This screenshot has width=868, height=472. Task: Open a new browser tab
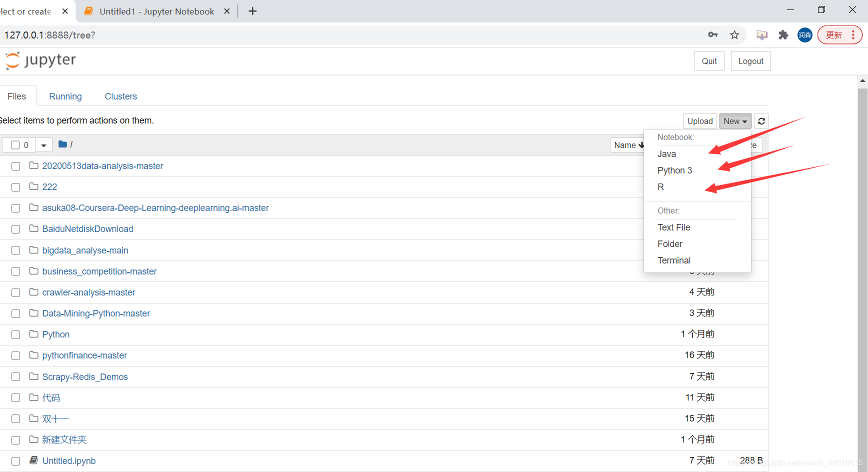point(252,11)
